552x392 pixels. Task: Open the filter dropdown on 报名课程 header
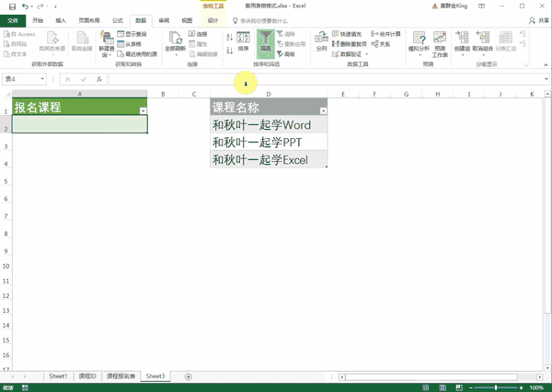tap(143, 110)
